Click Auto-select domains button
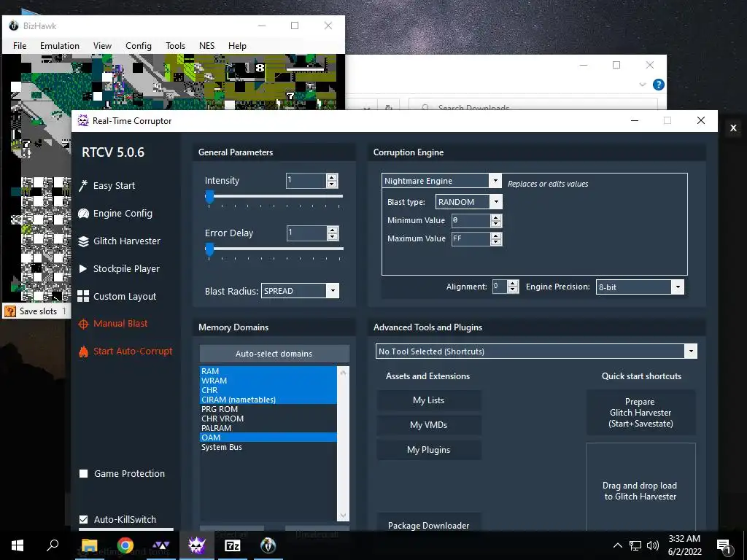 tap(274, 354)
